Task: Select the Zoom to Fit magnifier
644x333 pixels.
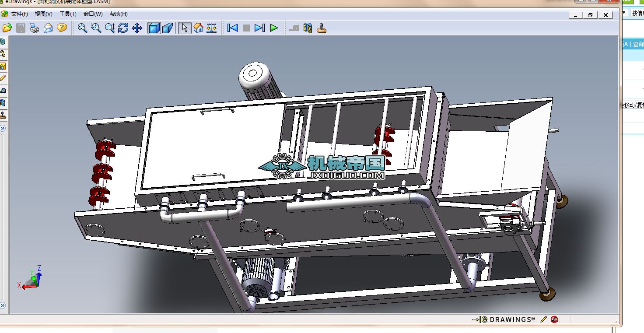Action: (x=82, y=28)
